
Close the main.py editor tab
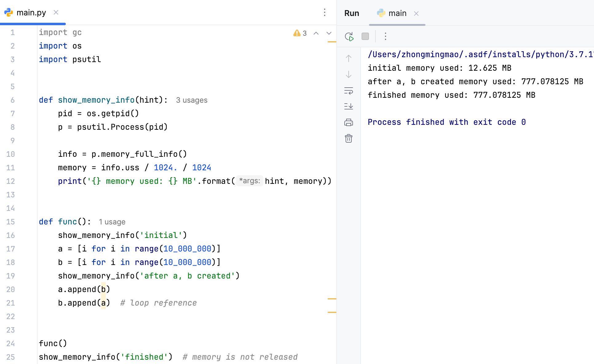point(56,12)
